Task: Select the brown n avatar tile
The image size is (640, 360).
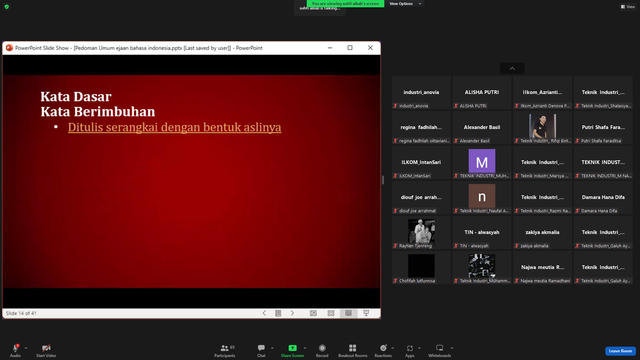Action: pyautogui.click(x=482, y=198)
